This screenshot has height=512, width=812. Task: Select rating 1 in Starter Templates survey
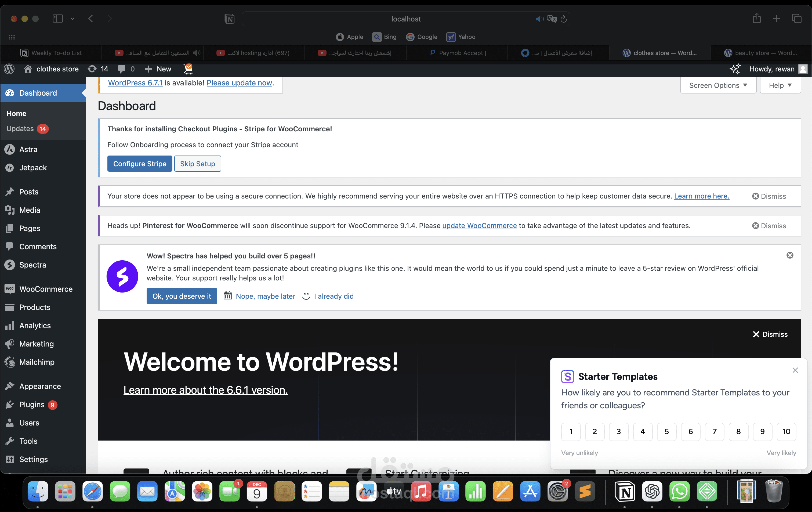coord(571,431)
